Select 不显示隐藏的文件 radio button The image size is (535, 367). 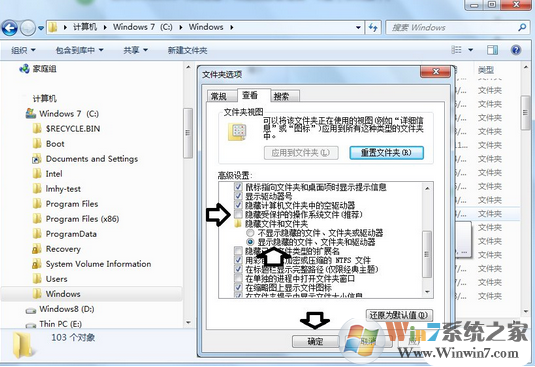point(250,233)
